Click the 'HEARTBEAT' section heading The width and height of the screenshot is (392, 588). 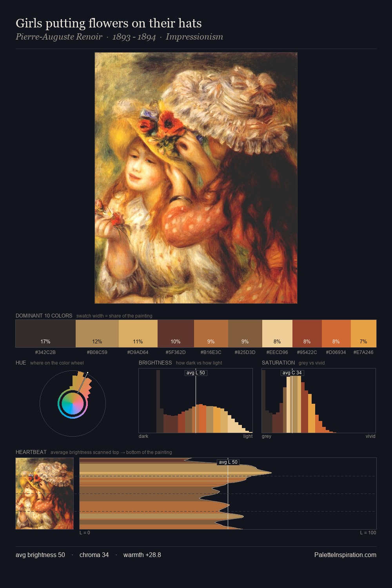[31, 452]
